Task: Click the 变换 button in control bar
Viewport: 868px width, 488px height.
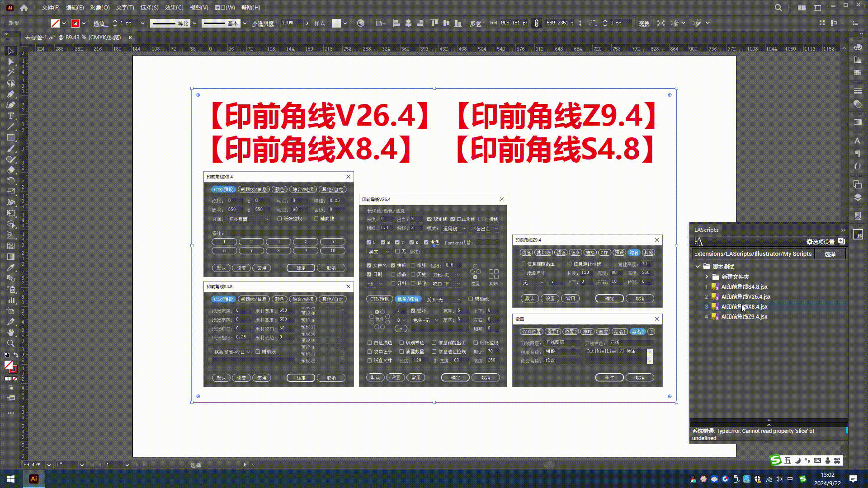Action: tap(644, 23)
